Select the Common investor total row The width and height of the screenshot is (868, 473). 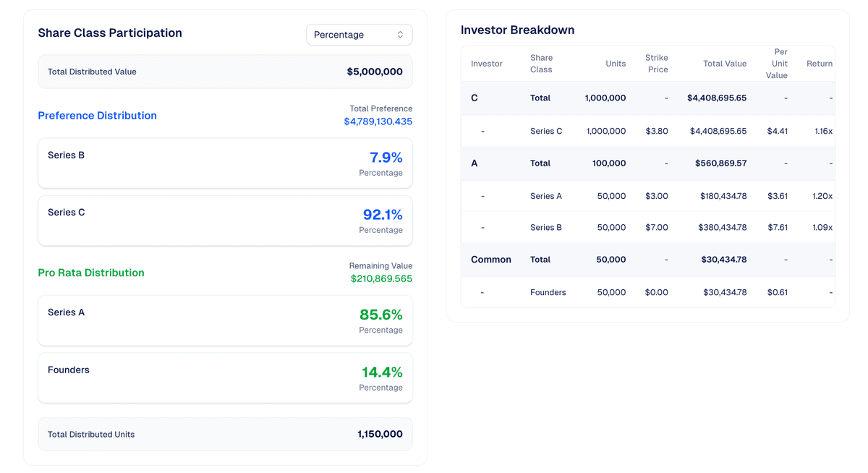click(x=647, y=260)
